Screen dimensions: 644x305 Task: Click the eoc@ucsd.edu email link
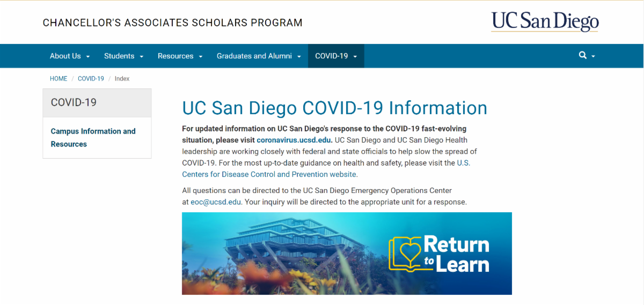tap(216, 202)
